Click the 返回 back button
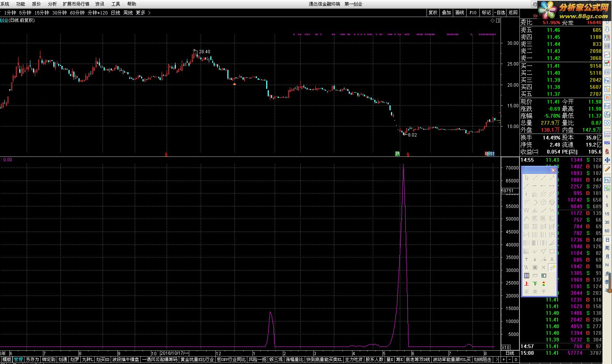Screen dimensions: 612x364 [x=513, y=13]
